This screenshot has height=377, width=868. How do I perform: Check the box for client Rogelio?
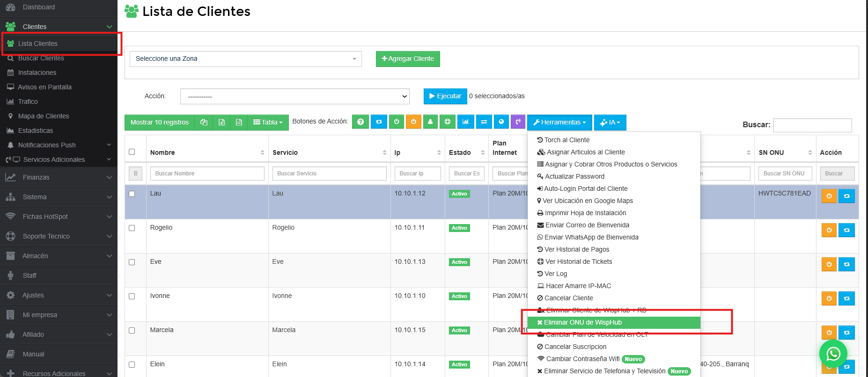coord(132,228)
